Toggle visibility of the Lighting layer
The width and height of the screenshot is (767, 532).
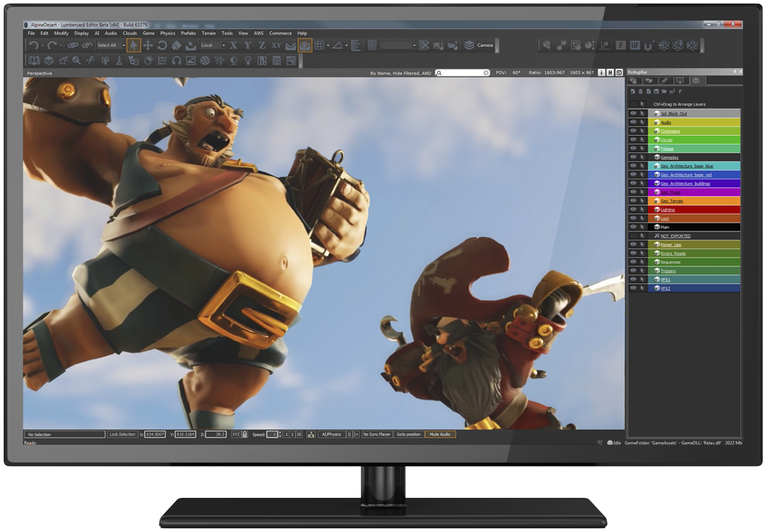[633, 209]
